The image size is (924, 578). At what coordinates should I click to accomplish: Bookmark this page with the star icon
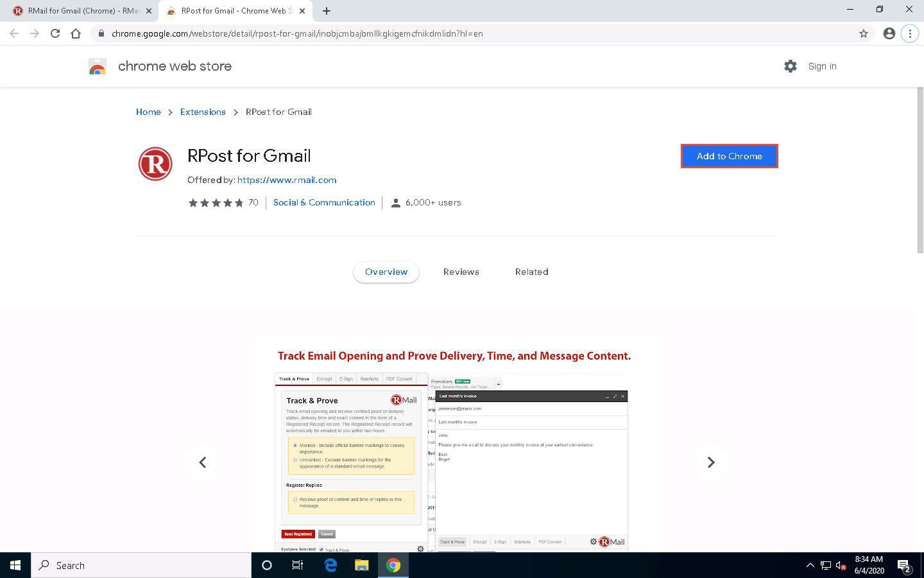864,33
